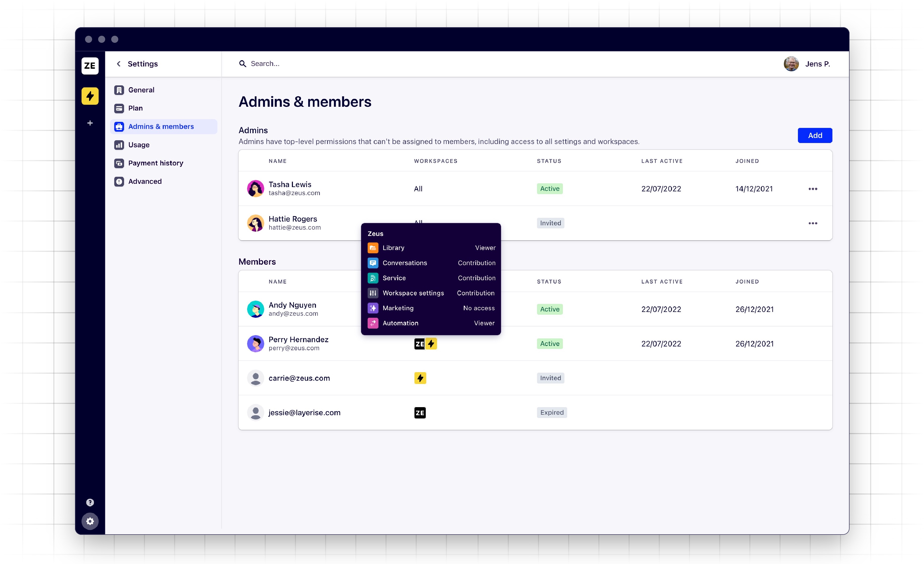This screenshot has height=564, width=924.
Task: Click the settings gear icon at bottom
Action: coord(90,521)
